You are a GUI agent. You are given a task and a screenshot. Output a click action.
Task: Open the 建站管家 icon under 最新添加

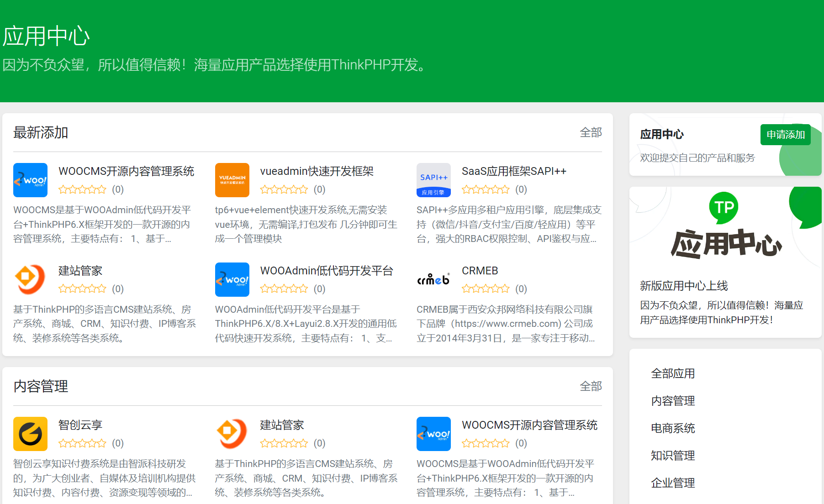(30, 279)
